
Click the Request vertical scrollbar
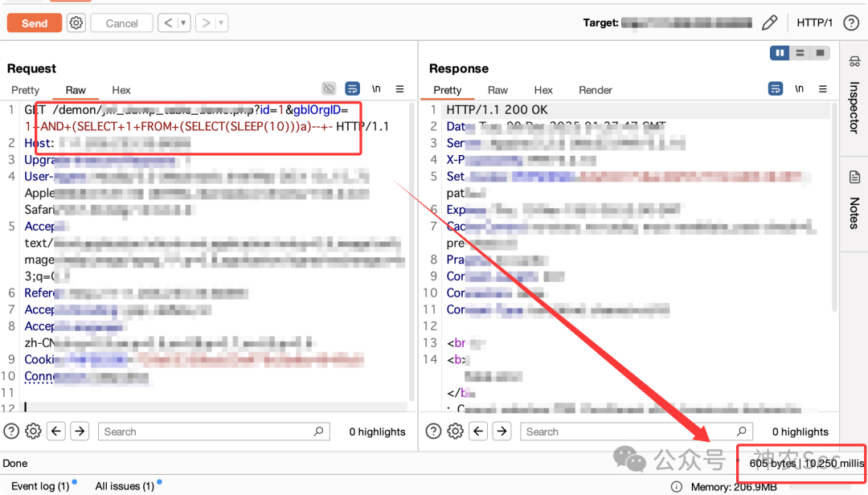(x=411, y=252)
